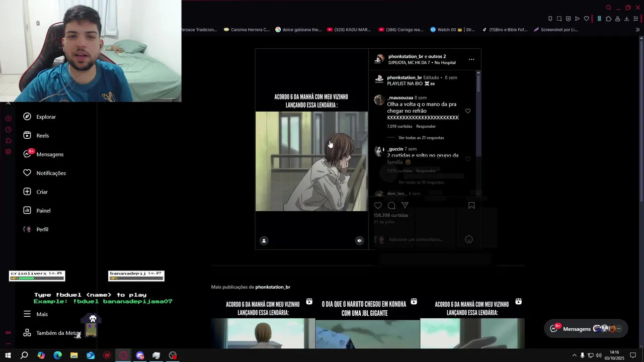Open Também da Meta menu entry

tap(52, 333)
